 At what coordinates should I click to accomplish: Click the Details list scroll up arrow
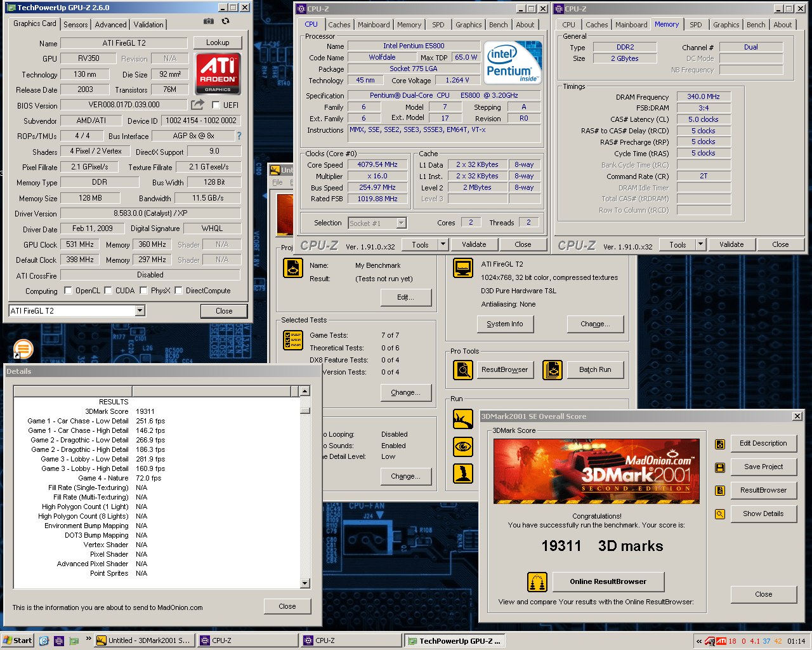[x=304, y=391]
